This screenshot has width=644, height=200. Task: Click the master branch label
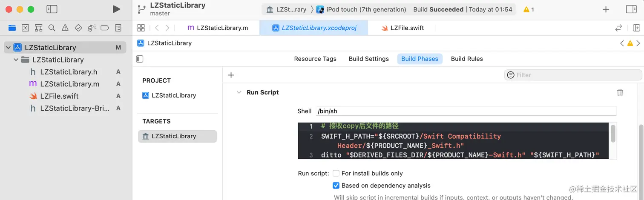tap(160, 14)
